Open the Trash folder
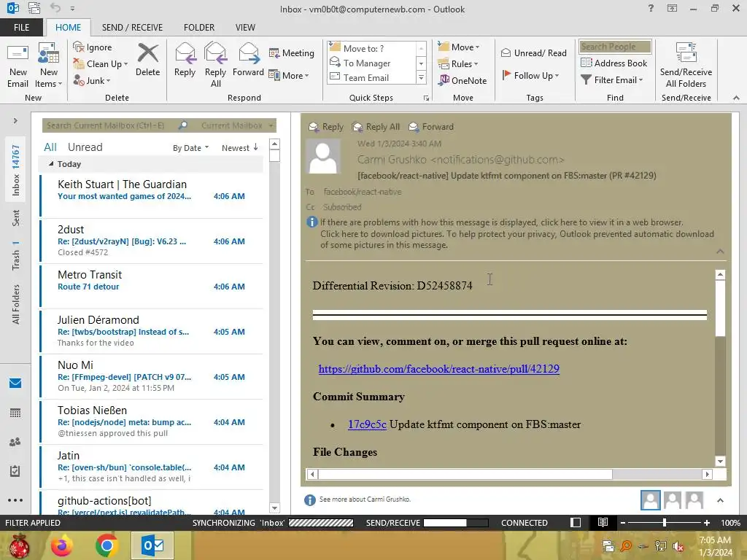Image resolution: width=747 pixels, height=560 pixels. (16, 256)
